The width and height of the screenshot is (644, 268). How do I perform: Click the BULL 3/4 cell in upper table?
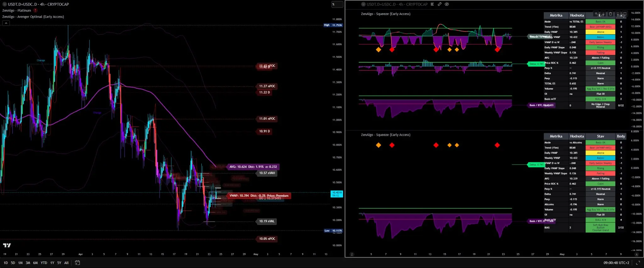600,99
